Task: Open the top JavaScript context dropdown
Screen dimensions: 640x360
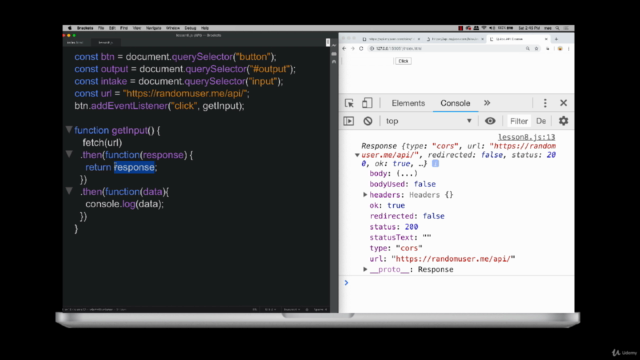Action: (x=429, y=121)
